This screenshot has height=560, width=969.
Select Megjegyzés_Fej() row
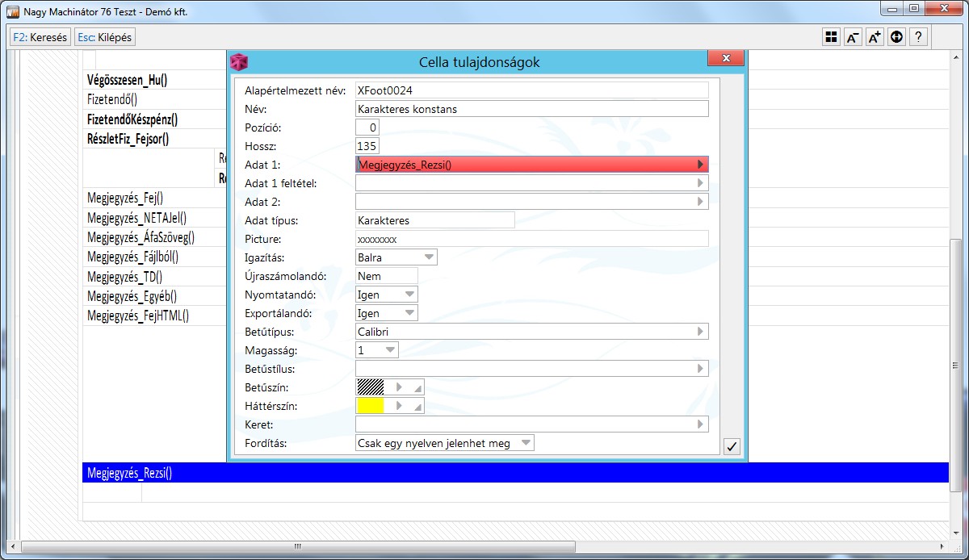[x=125, y=198]
